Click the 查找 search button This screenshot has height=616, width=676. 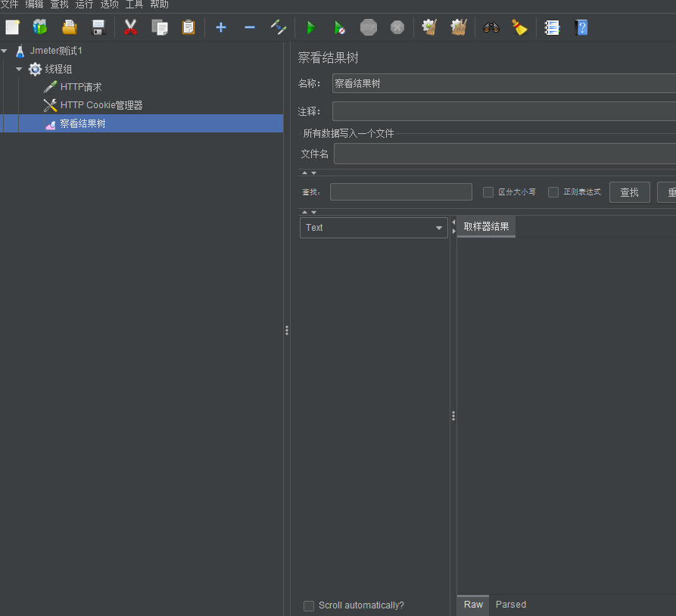click(629, 192)
